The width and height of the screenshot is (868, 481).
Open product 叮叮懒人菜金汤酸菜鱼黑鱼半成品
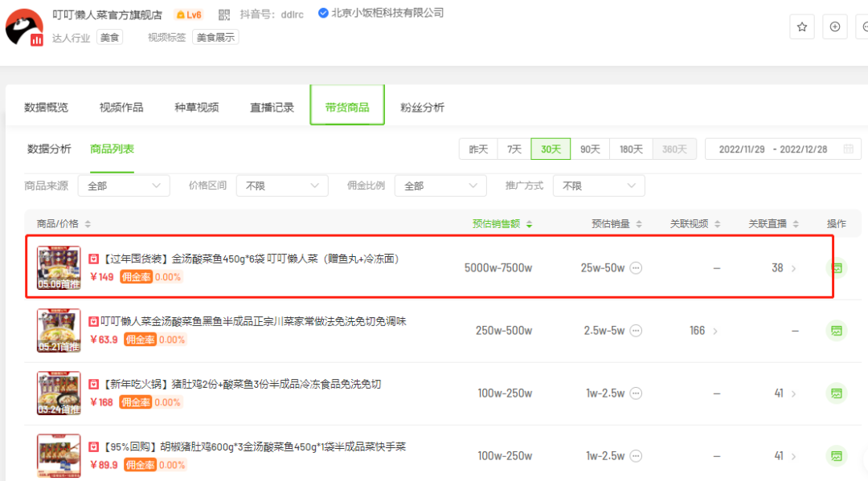(x=253, y=321)
